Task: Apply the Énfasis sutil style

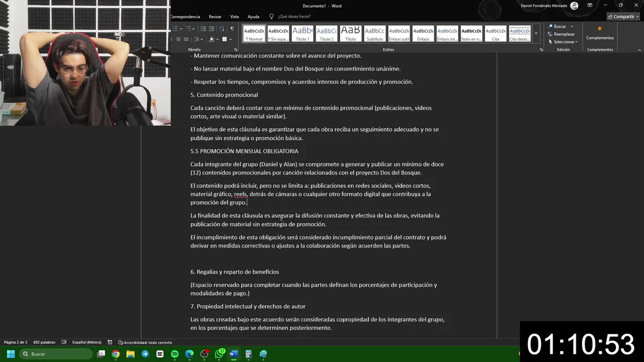Action: click(x=399, y=34)
